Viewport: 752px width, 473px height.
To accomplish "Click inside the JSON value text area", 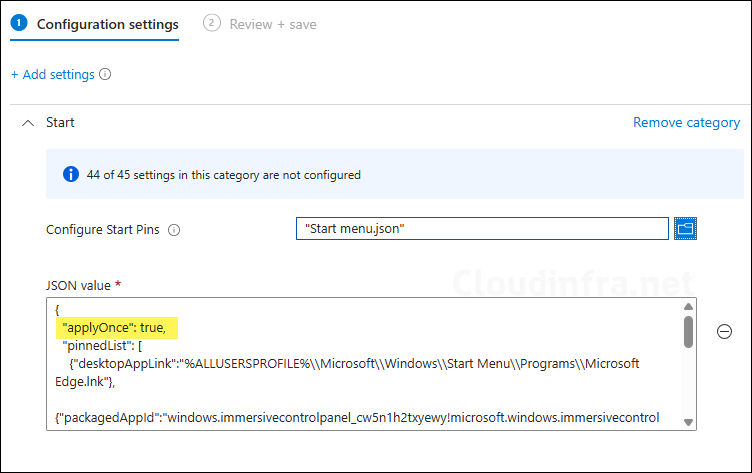I will (371, 364).
